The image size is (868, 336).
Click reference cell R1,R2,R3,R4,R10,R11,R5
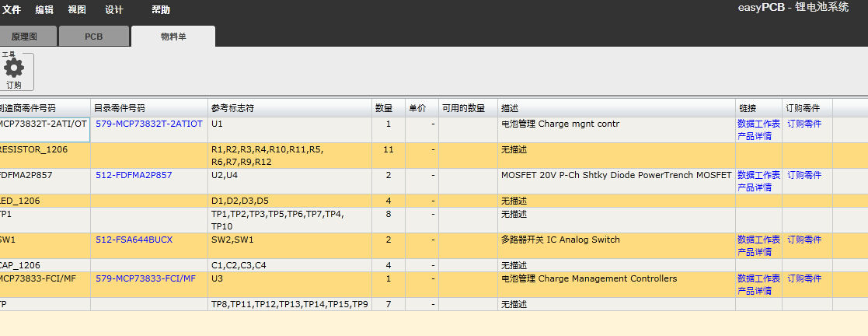click(290, 156)
